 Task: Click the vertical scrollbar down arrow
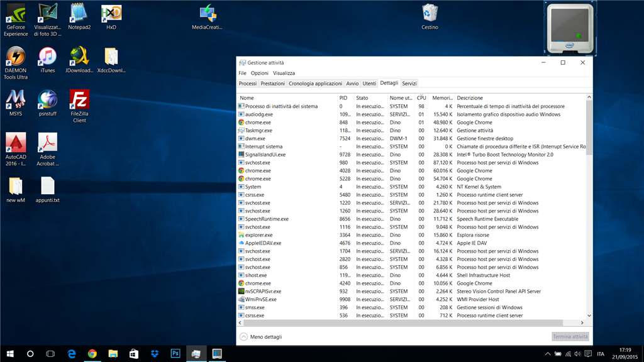pyautogui.click(x=589, y=315)
